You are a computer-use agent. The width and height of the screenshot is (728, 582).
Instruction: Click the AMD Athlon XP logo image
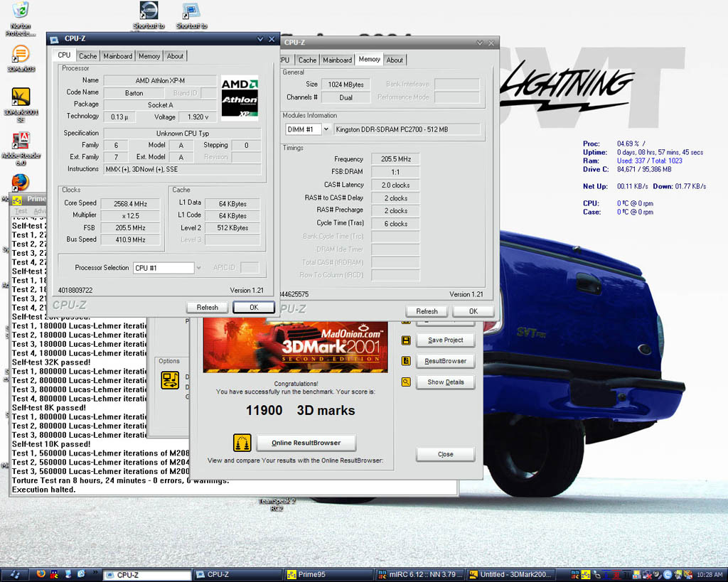click(x=240, y=98)
